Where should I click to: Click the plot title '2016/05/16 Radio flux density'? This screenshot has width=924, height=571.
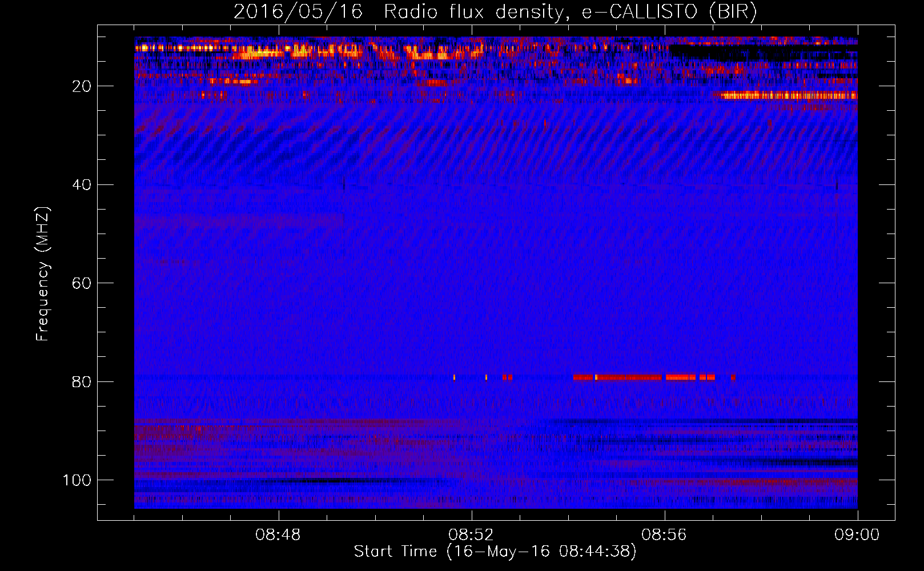pos(399,12)
